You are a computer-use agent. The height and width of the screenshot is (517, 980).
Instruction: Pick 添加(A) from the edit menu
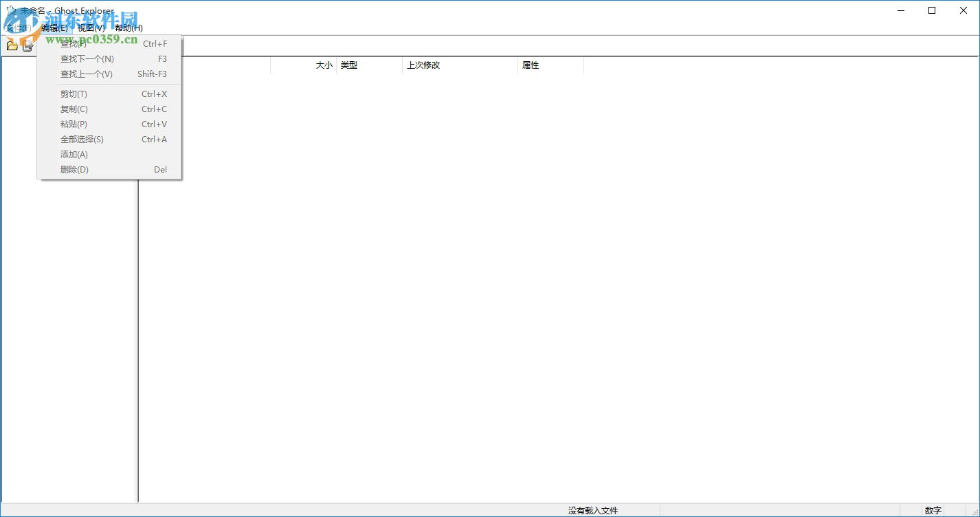click(109, 155)
